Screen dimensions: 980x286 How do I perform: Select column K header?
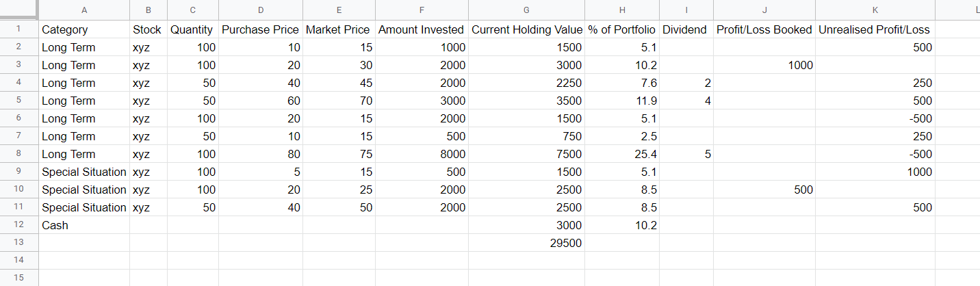coord(875,10)
